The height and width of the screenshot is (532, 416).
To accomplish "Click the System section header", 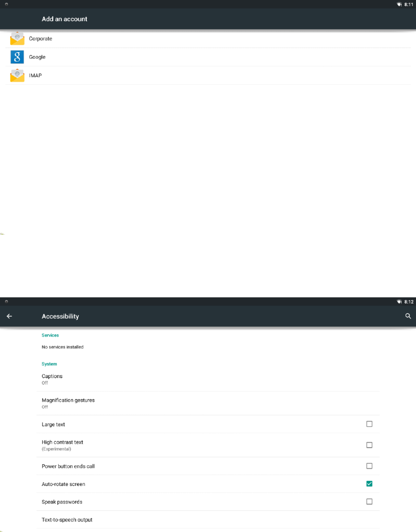I will (49, 364).
